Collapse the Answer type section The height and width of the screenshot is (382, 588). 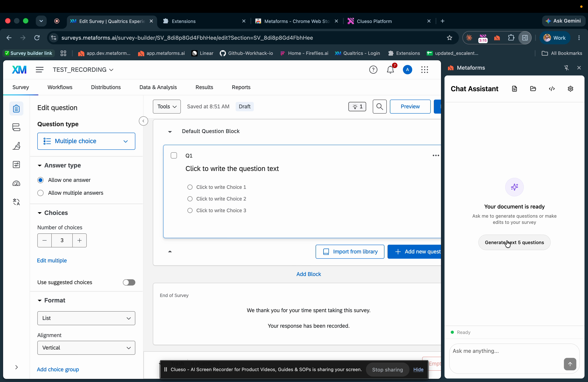click(x=39, y=165)
